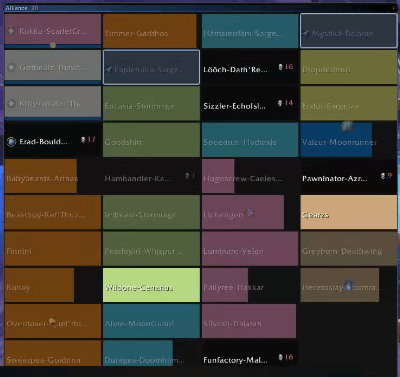Click the Silvash-Dalaran name text
Viewport: 400px width, 377px height.
[x=232, y=324]
